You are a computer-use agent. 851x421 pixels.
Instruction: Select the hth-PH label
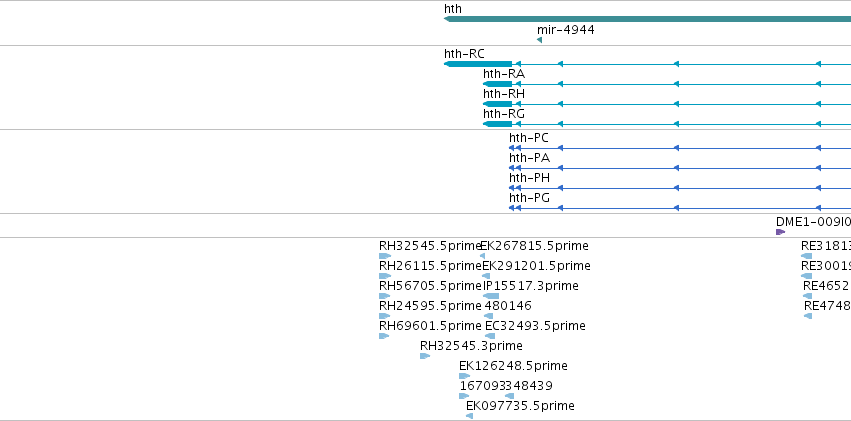[529, 178]
